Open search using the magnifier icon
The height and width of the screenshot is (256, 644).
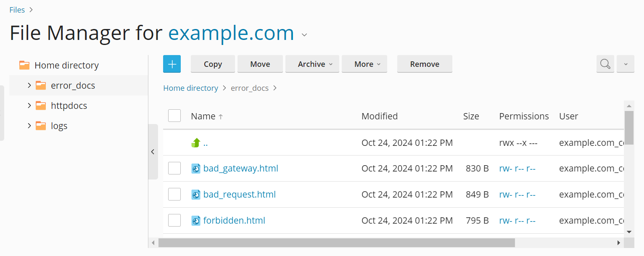605,64
